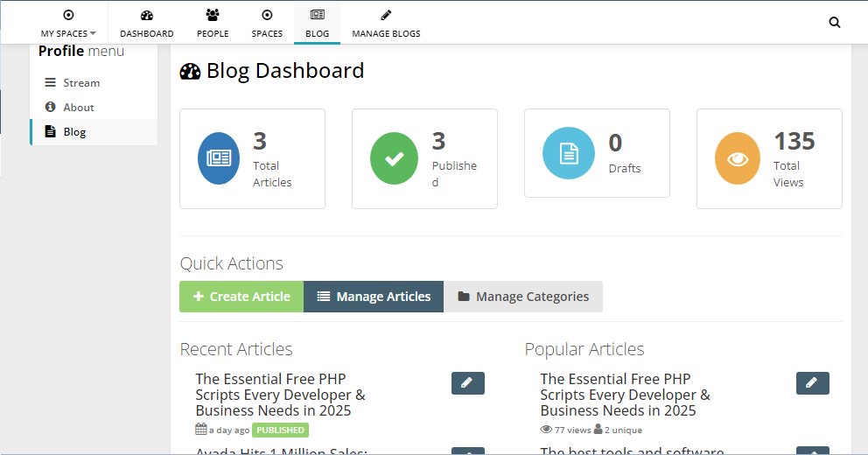
Task: Open the My Spaces dropdown
Action: pyautogui.click(x=68, y=24)
